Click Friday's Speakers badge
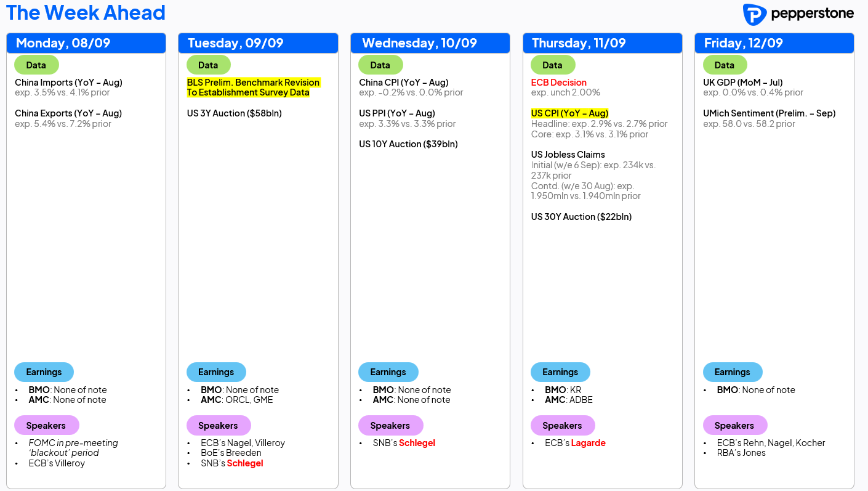The height and width of the screenshot is (491, 868). 734,426
